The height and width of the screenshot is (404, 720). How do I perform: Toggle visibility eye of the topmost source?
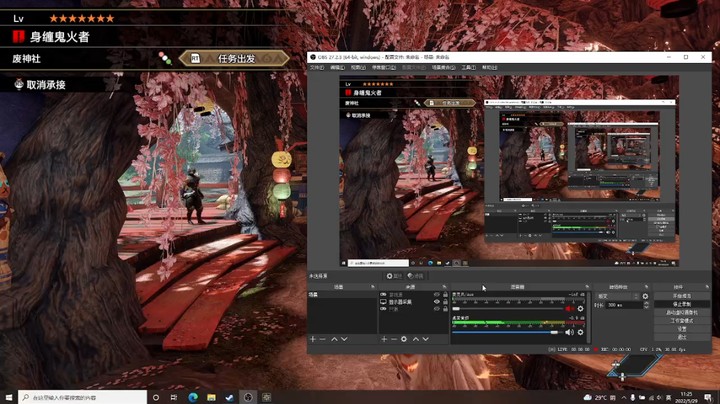[x=436, y=294]
